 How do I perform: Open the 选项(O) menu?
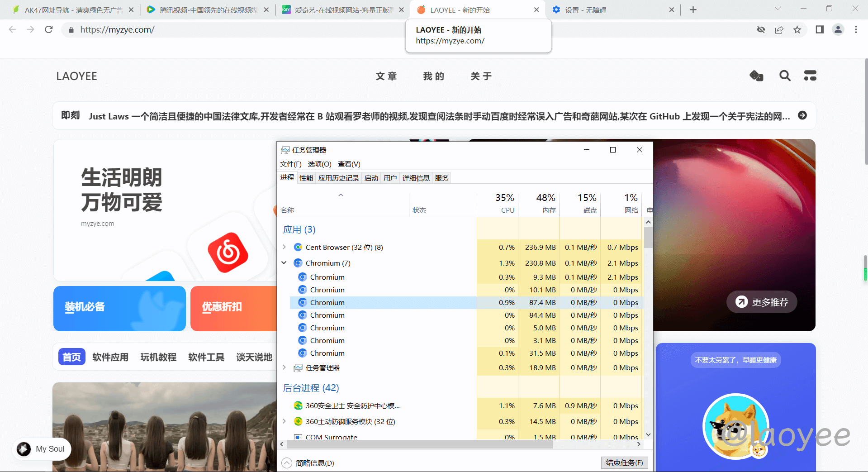319,164
